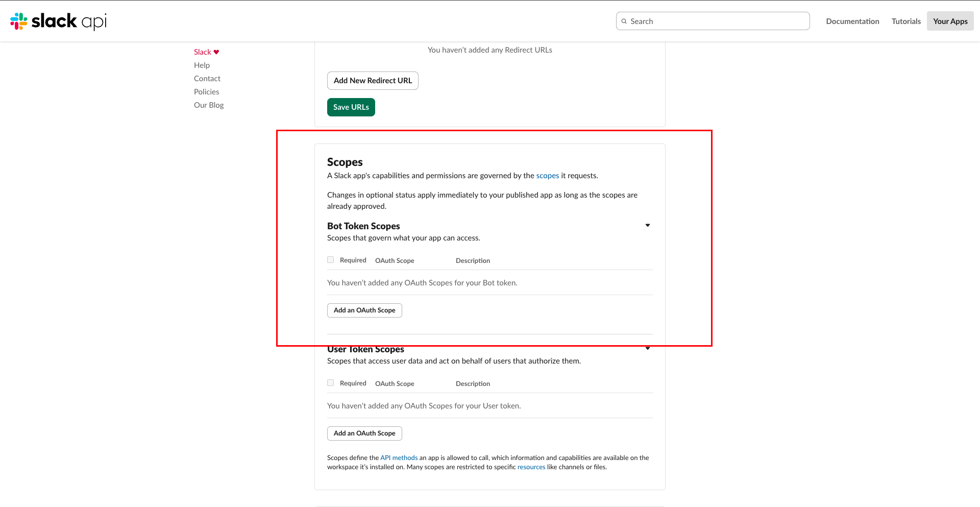Image resolution: width=980 pixels, height=507 pixels.
Task: Follow the resources link
Action: tap(531, 467)
